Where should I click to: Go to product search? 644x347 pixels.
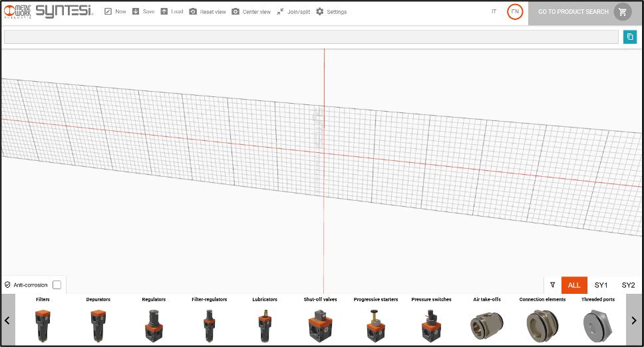click(x=573, y=12)
